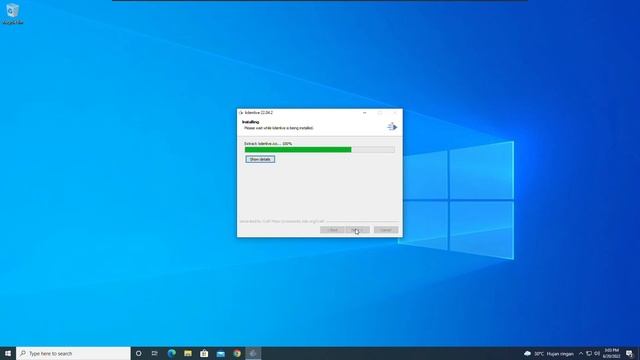The height and width of the screenshot is (360, 640).
Task: Click the volume speaker tray icon
Action: tap(597, 353)
